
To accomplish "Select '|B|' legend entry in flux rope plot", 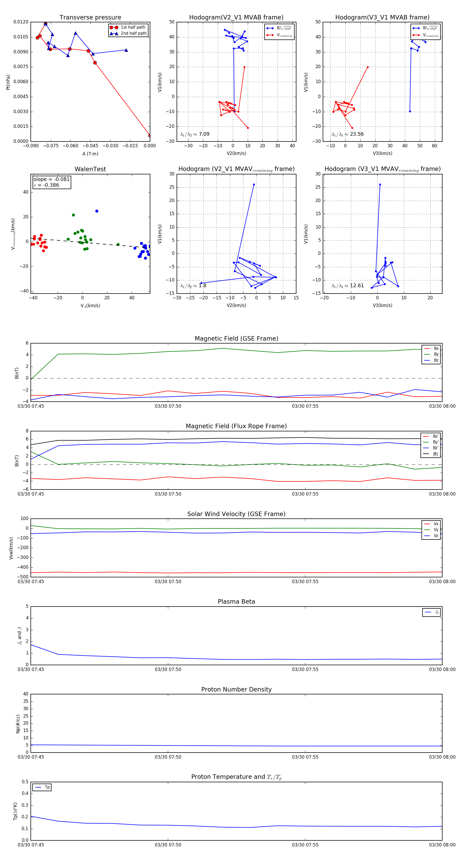I will pos(431,454).
